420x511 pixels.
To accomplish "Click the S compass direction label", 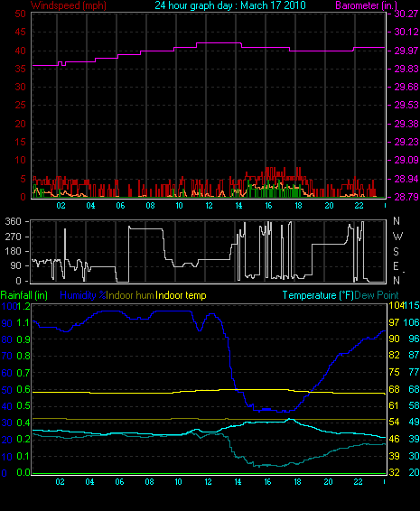I will [396, 251].
